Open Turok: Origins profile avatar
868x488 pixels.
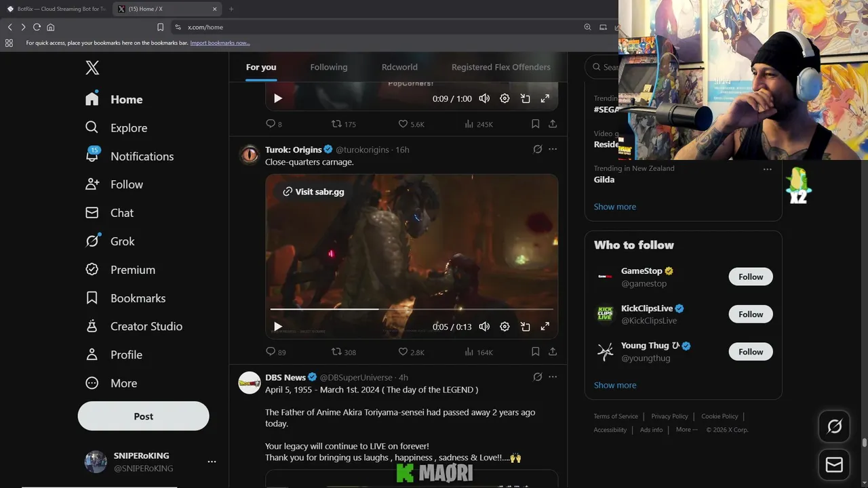coord(250,155)
